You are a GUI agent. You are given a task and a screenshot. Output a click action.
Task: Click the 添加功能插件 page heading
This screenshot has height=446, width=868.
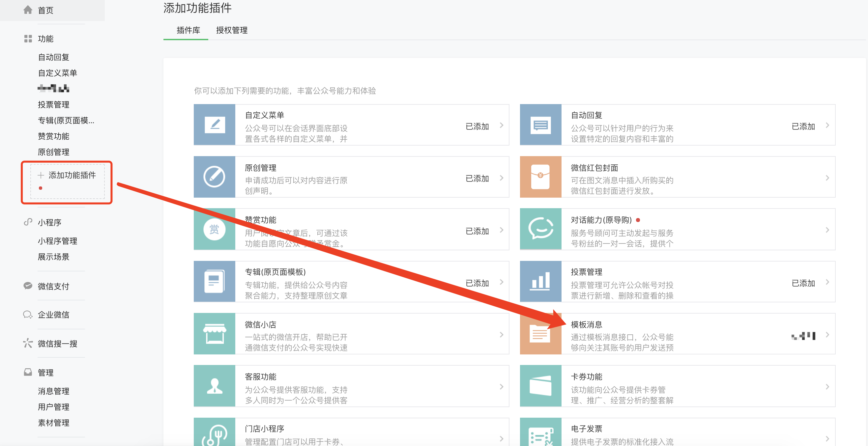197,8
